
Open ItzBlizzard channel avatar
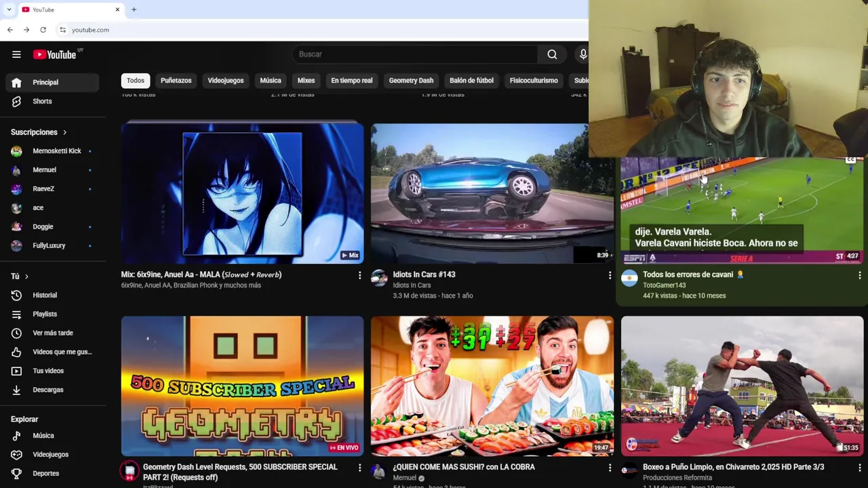pyautogui.click(x=130, y=470)
